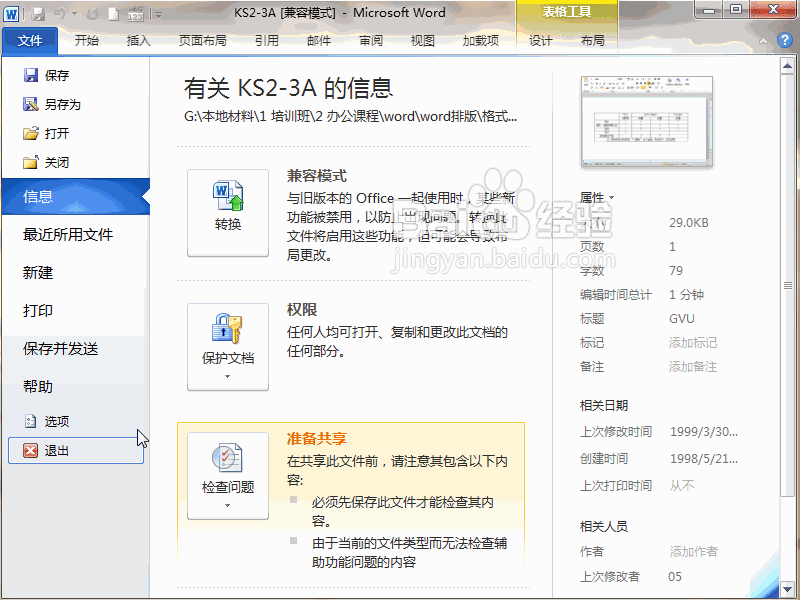
Task: Open the 页面布局 (Page Layout) tab
Action: [x=203, y=40]
